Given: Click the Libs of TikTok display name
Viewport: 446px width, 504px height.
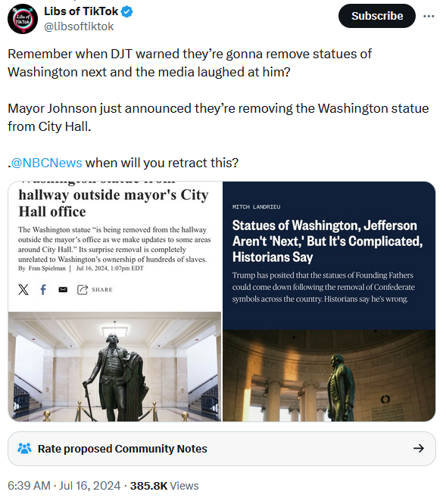Looking at the screenshot, I should pyautogui.click(x=81, y=11).
